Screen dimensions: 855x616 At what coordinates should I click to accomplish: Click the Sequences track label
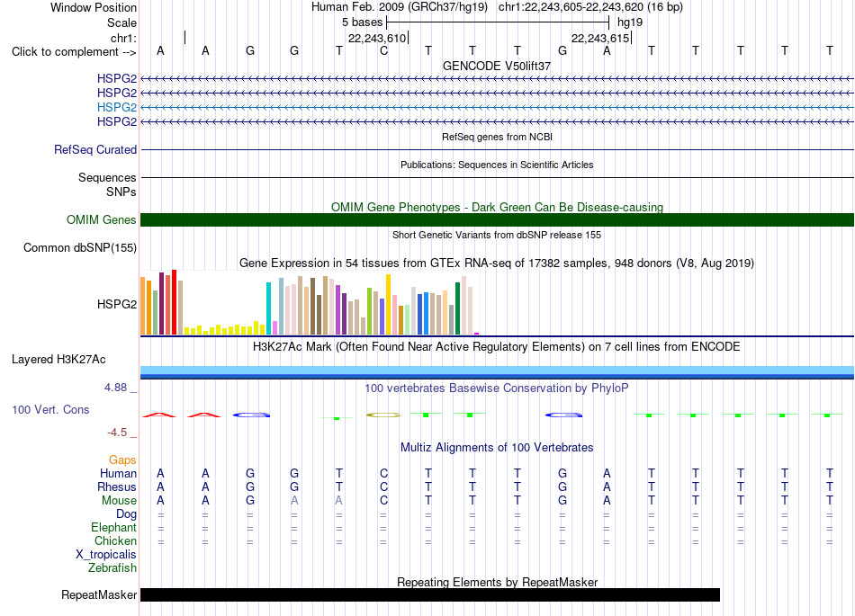(107, 177)
